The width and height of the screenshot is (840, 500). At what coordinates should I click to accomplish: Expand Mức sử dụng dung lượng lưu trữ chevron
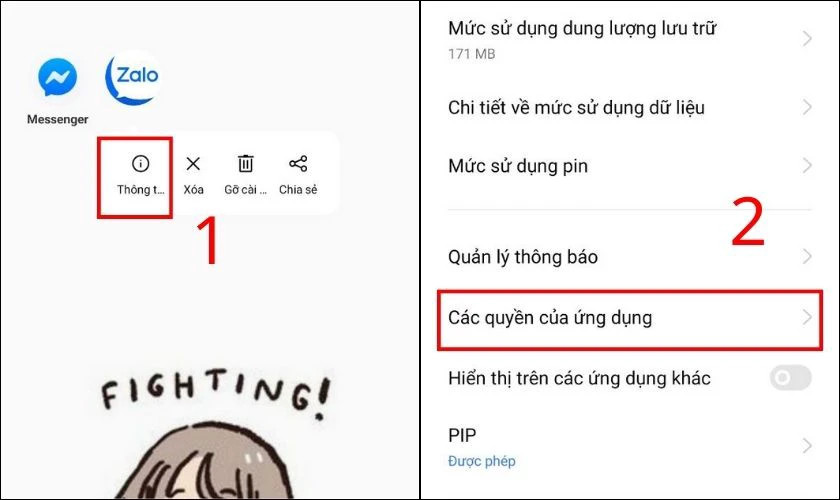[x=807, y=38]
